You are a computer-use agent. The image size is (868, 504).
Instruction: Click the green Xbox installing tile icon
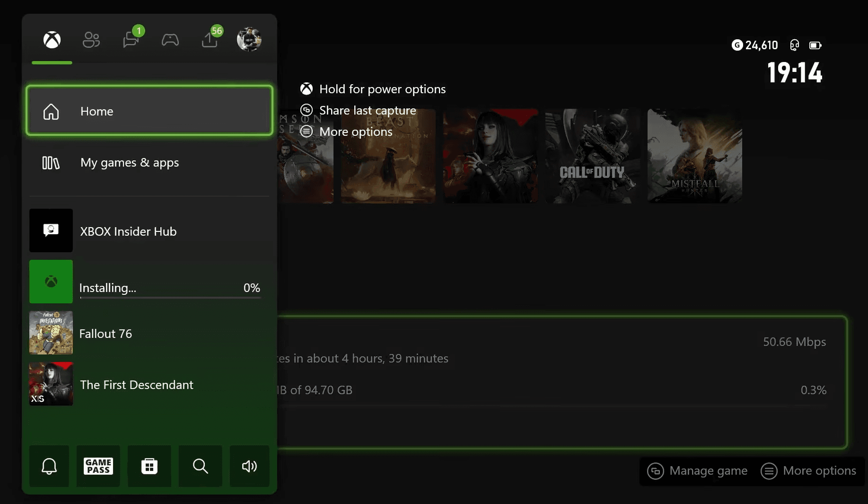click(x=51, y=282)
